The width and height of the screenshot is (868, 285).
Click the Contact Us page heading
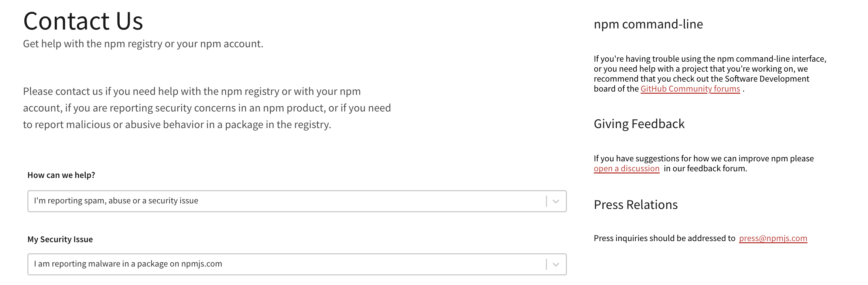click(83, 21)
